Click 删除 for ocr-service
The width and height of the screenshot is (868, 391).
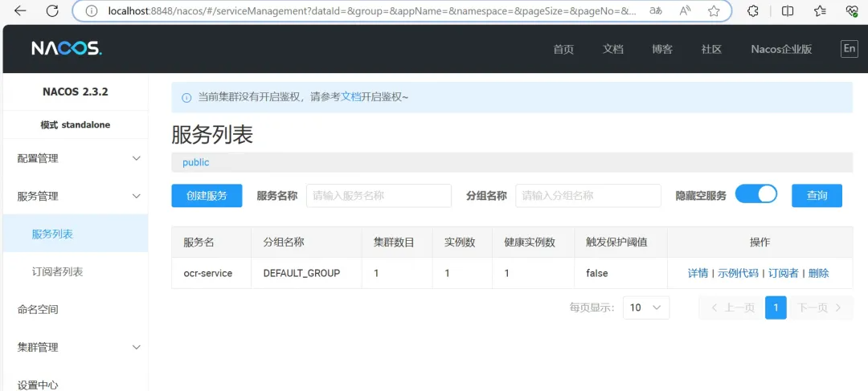click(x=819, y=273)
